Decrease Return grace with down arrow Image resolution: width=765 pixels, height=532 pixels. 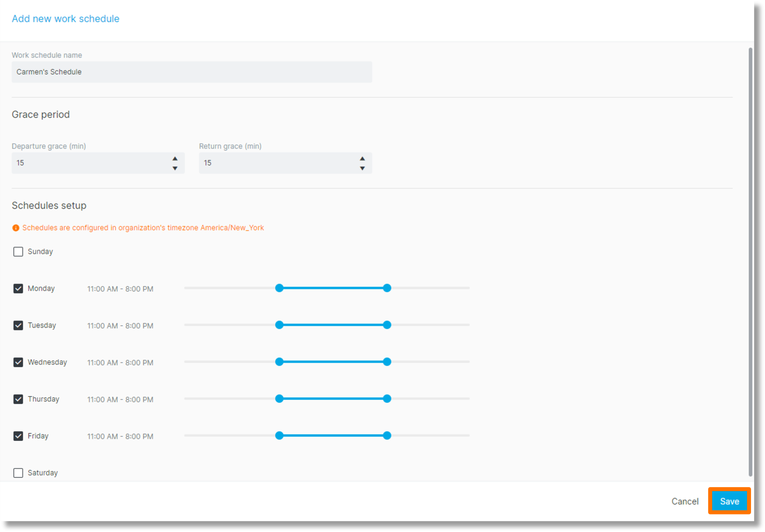pos(362,168)
